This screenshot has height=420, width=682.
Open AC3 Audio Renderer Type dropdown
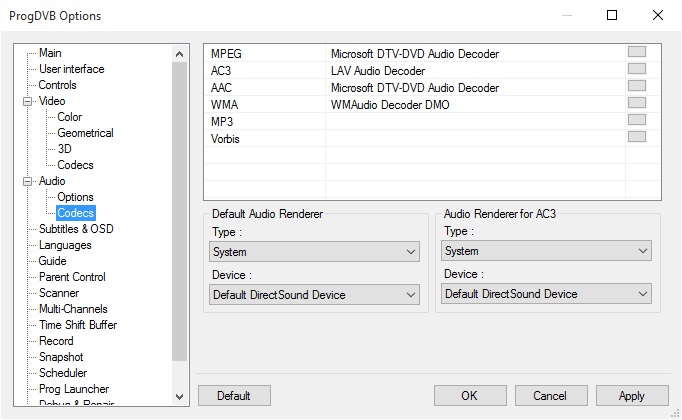[x=546, y=251]
